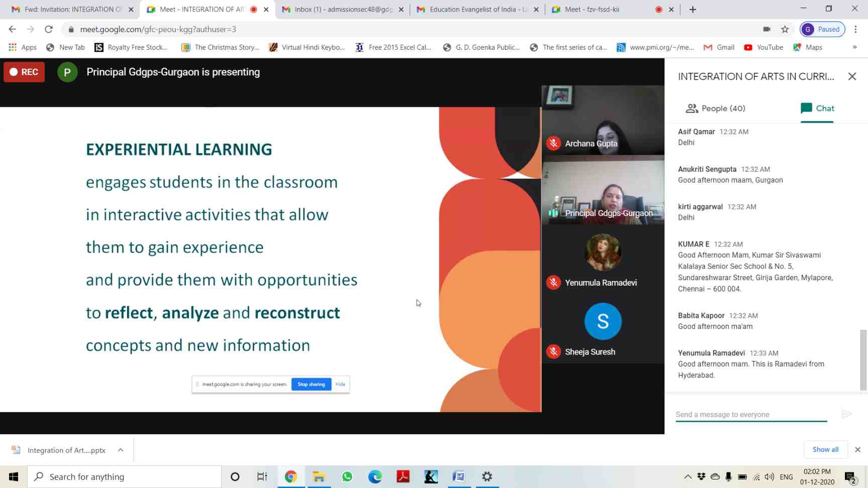Click muted mic icon for Yenumula Ramadevi
This screenshot has height=488, width=868.
coord(554,283)
